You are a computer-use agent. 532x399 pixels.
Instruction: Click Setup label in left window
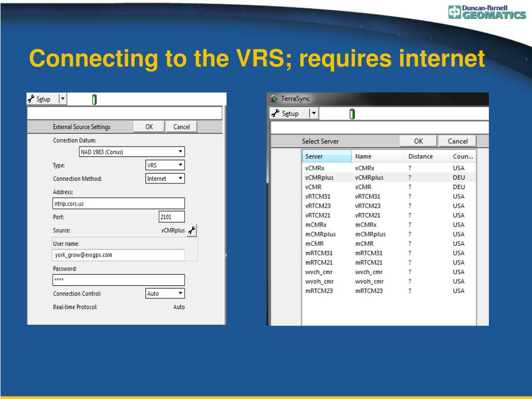(44, 99)
